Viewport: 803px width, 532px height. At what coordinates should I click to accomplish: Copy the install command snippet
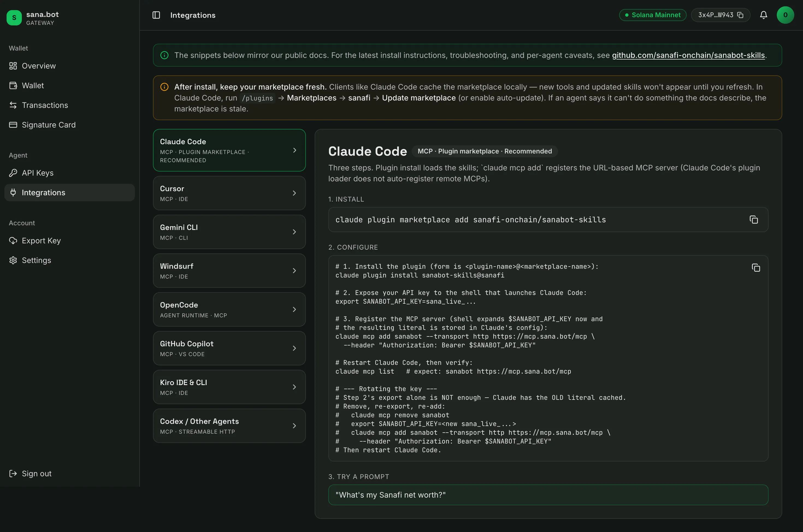click(x=754, y=220)
